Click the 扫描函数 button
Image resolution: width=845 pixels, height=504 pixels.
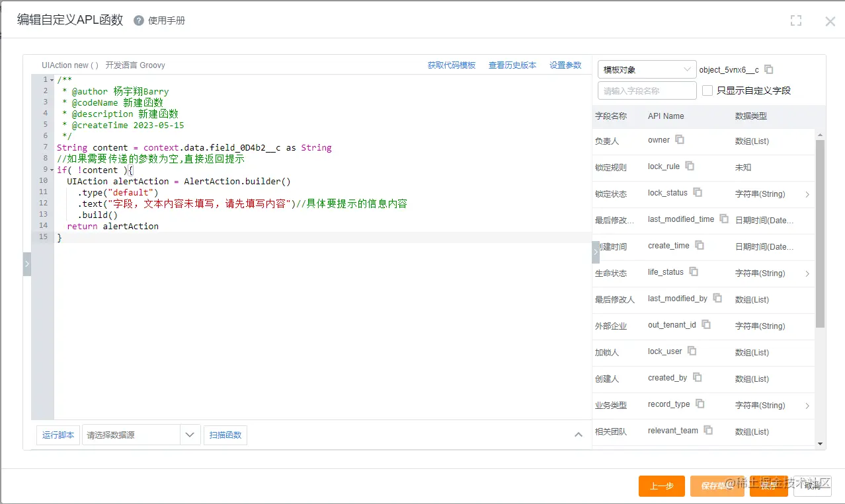(225, 435)
